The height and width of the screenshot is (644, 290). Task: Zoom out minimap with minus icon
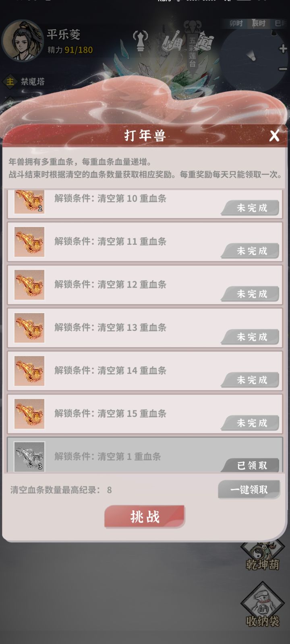[283, 69]
